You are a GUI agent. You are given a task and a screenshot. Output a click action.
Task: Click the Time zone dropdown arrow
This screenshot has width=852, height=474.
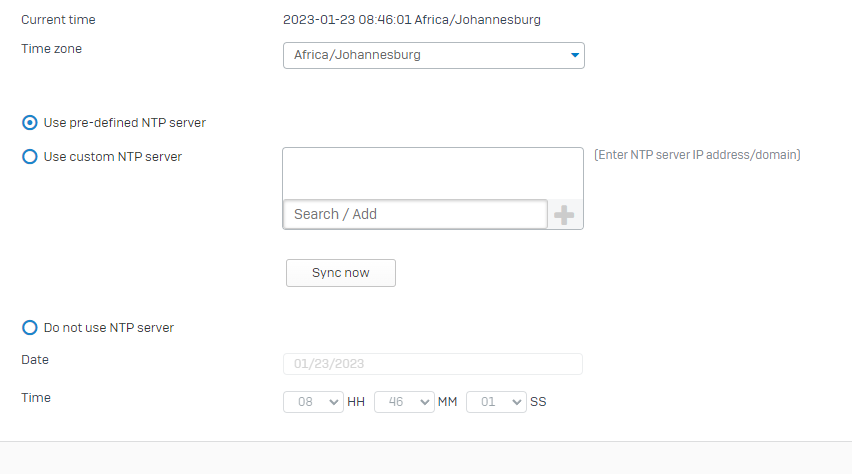click(x=574, y=55)
